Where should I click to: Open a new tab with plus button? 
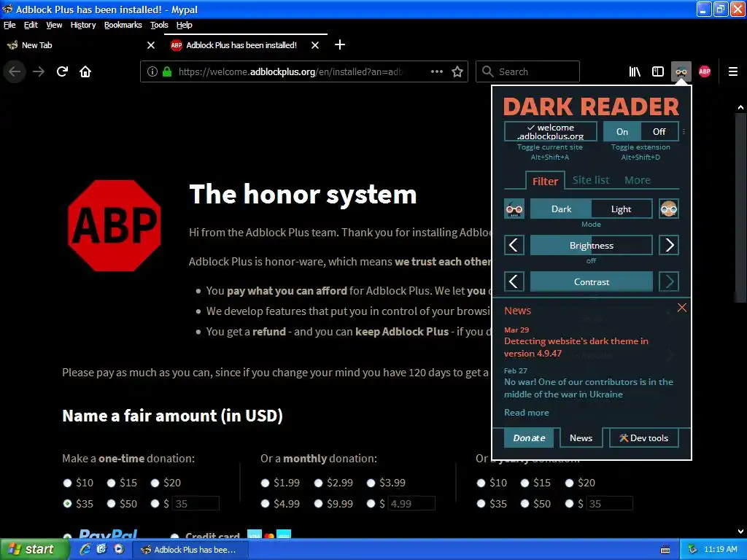coord(340,44)
